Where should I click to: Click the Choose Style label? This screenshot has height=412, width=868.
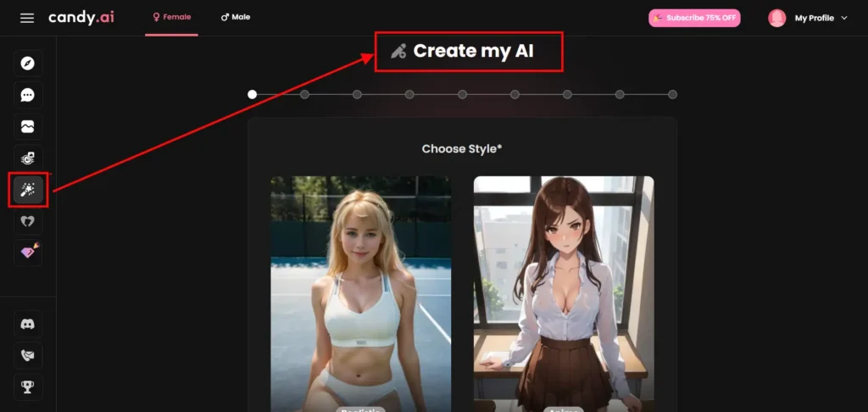pyautogui.click(x=462, y=148)
